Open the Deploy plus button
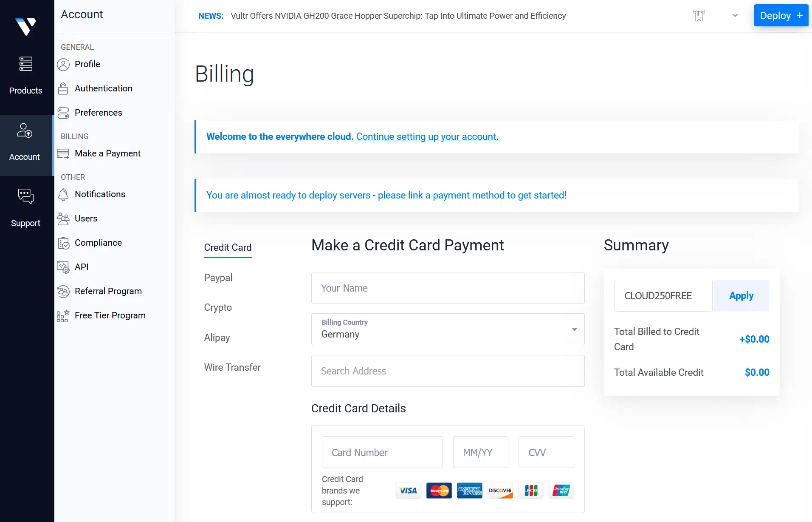The width and height of the screenshot is (812, 522). [x=781, y=16]
